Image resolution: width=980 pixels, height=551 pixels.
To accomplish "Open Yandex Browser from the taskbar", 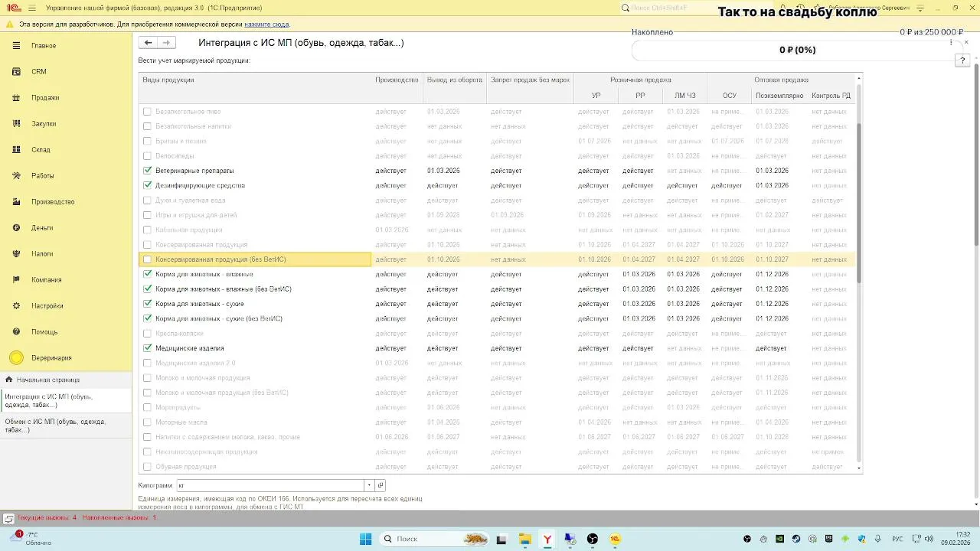I will pos(547,539).
